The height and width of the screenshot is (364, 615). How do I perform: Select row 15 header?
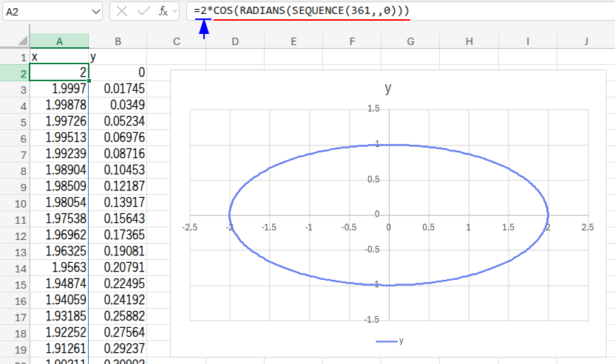tap(15, 284)
